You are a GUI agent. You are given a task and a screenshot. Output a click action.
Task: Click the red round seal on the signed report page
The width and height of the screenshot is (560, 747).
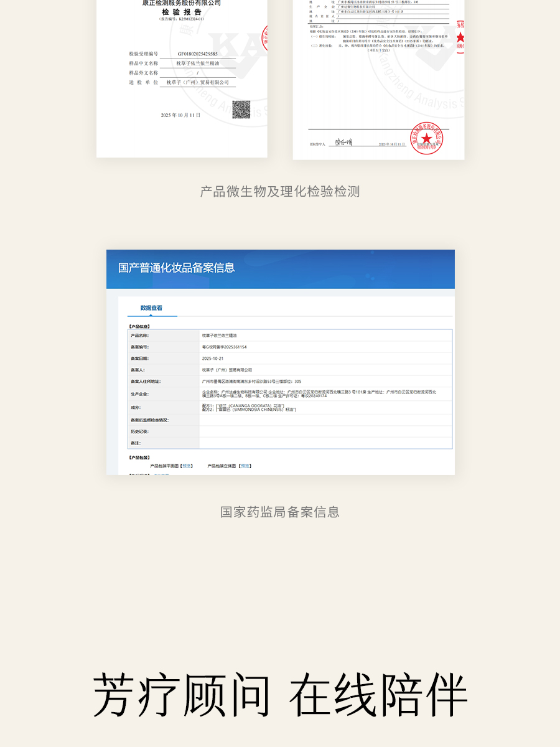(x=427, y=138)
